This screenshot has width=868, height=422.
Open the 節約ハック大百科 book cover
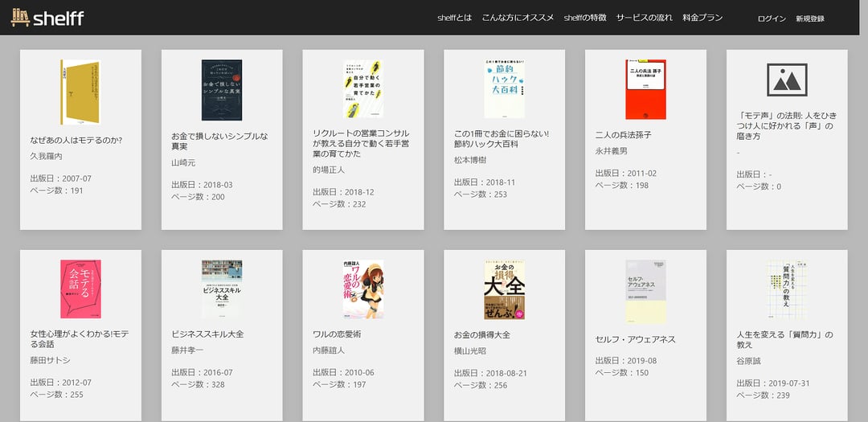(504, 89)
